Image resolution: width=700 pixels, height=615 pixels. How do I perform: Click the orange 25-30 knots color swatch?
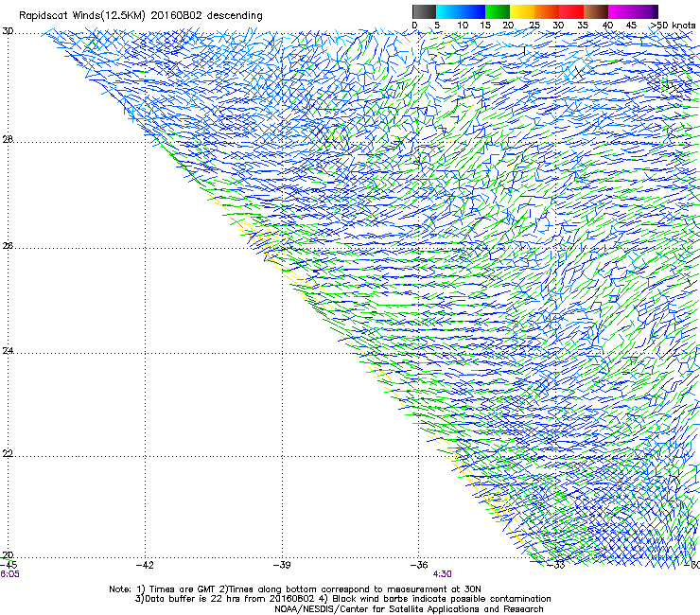(547, 11)
